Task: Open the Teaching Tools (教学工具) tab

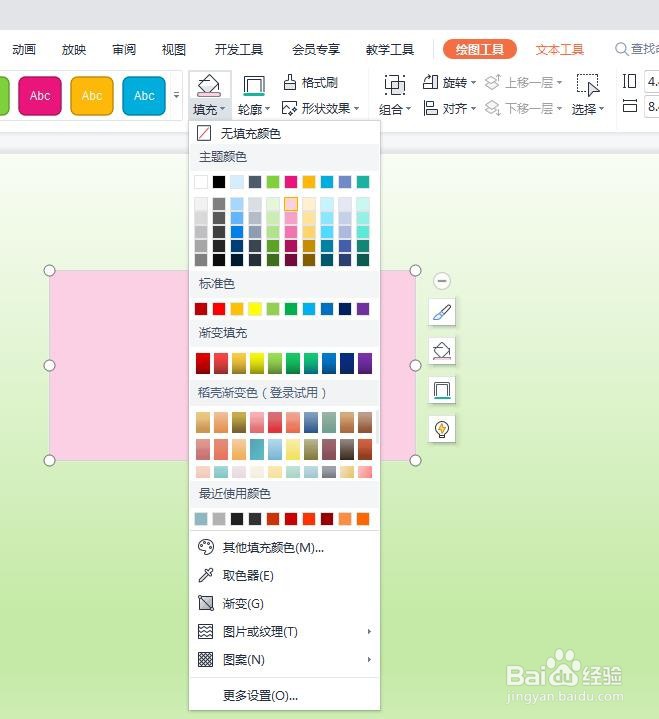Action: 390,49
